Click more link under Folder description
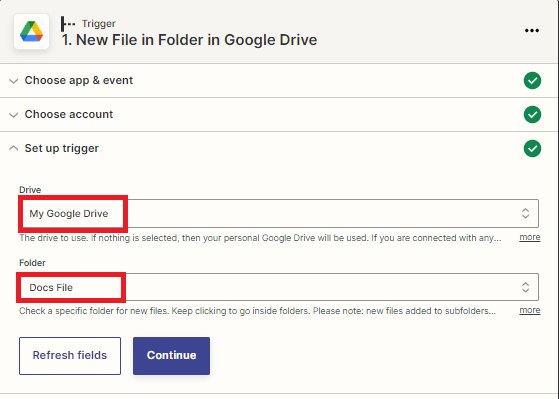Screen dimensions: 559x399 (x=530, y=311)
